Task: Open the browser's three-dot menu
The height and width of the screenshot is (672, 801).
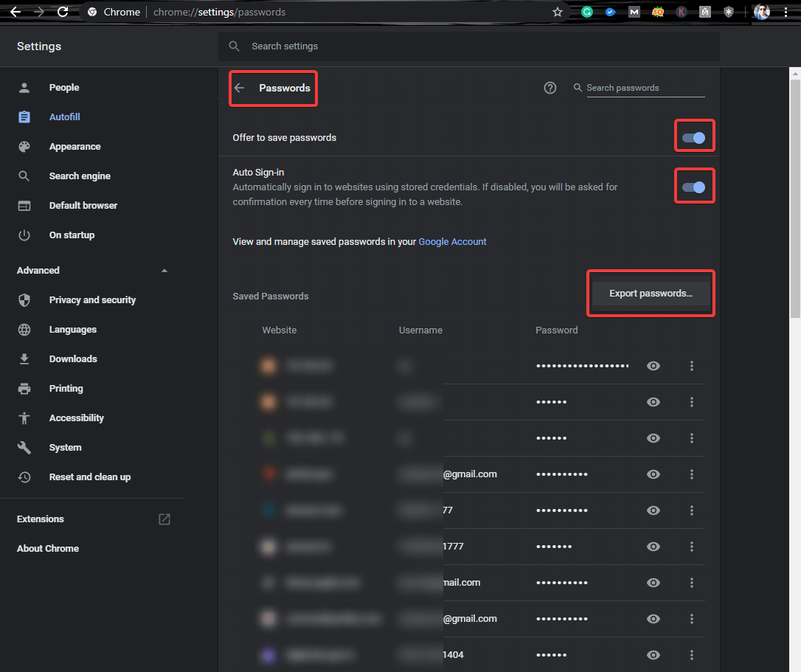Action: point(785,12)
